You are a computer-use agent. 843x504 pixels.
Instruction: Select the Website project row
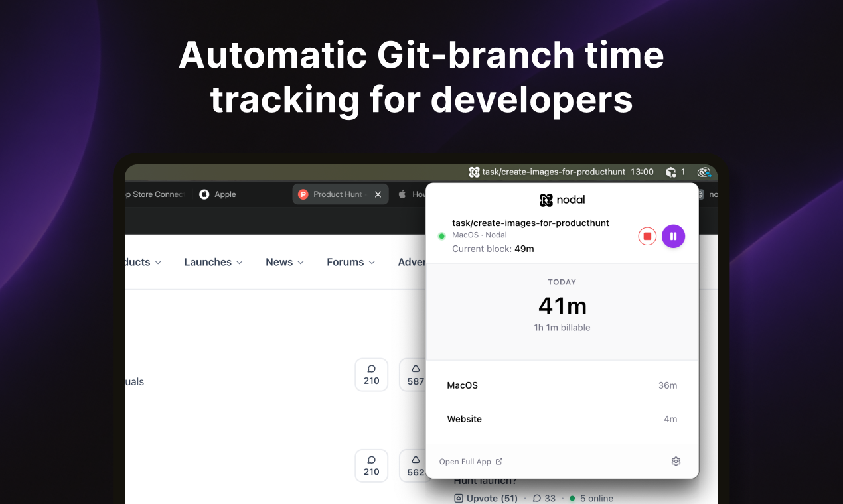point(562,419)
